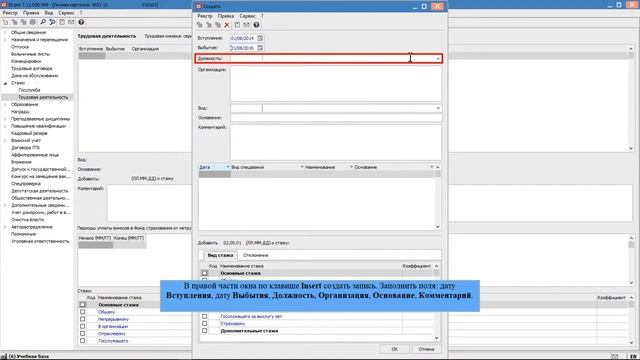Image resolution: width=640 pixels, height=360 pixels.
Task: Click the leftmost icon in the main window toolbar
Action: coord(5,22)
